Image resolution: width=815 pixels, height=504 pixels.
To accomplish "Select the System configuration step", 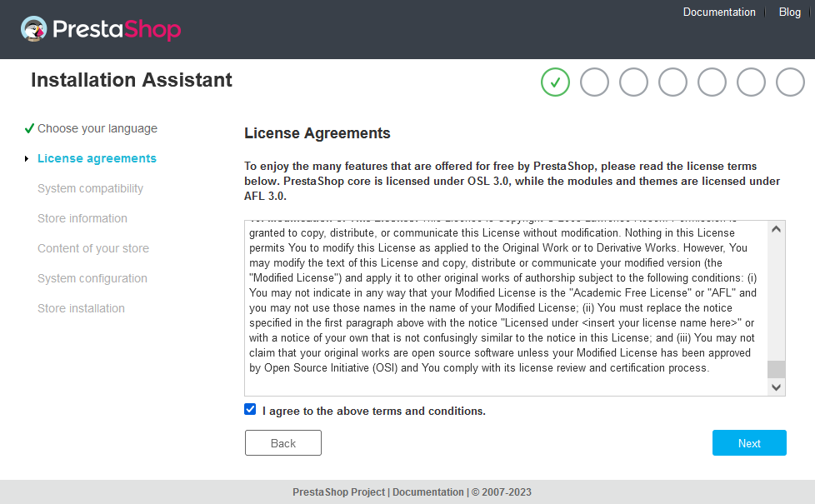I will [x=92, y=278].
